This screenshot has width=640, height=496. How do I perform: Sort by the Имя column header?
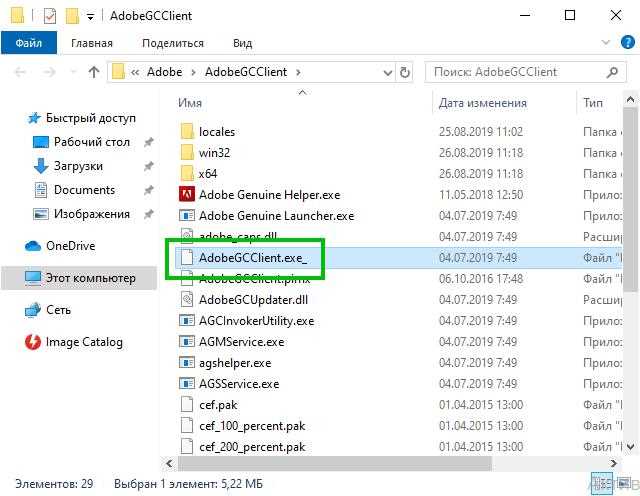tap(190, 102)
